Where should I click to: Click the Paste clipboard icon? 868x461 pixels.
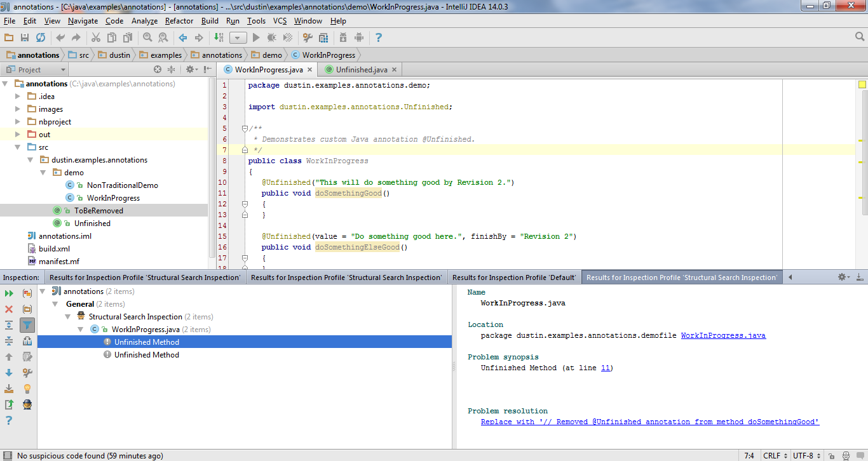[x=128, y=38]
